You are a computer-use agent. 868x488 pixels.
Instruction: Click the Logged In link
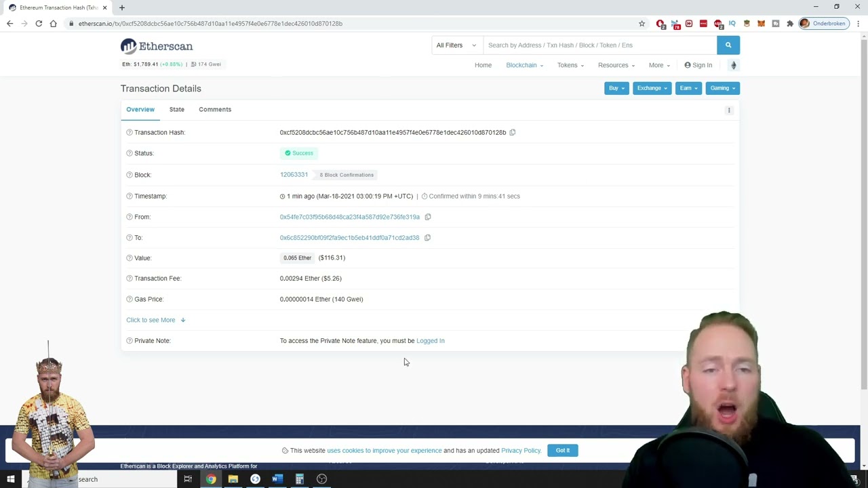(431, 341)
